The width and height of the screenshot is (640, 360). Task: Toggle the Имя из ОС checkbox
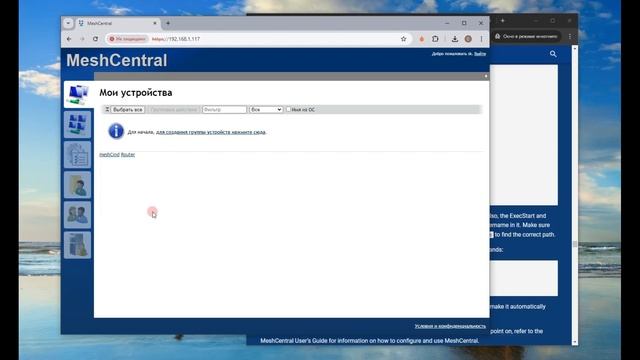[x=288, y=109]
